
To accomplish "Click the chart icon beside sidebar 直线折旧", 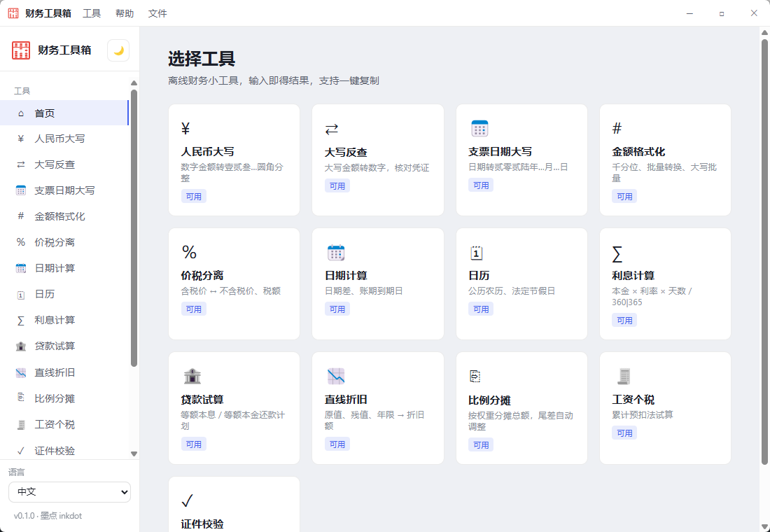I will [20, 373].
